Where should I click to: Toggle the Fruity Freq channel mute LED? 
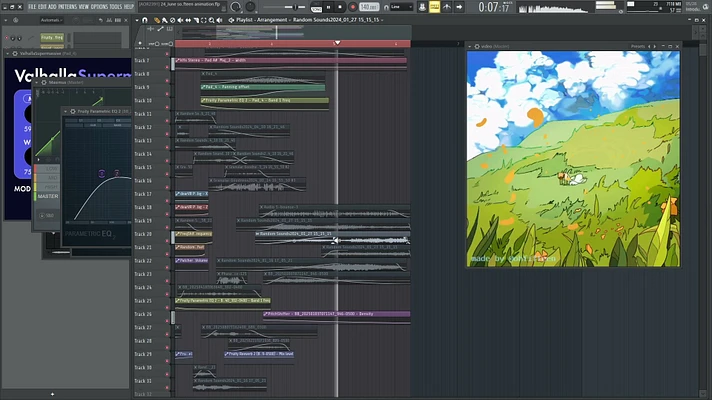point(7,38)
